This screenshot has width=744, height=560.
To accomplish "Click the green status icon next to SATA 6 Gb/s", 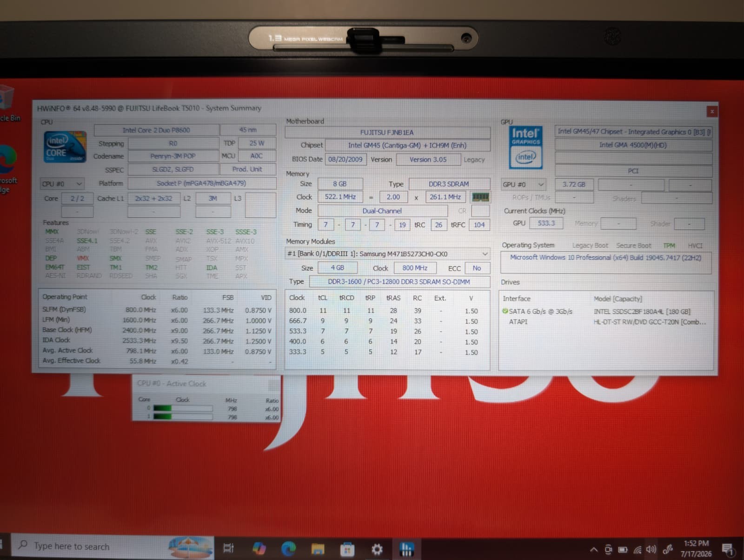I will pyautogui.click(x=505, y=311).
